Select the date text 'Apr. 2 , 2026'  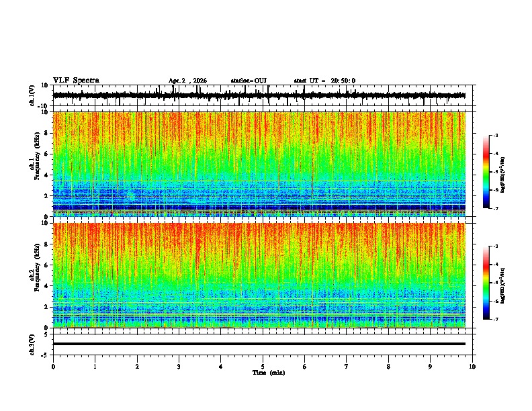[x=187, y=81]
